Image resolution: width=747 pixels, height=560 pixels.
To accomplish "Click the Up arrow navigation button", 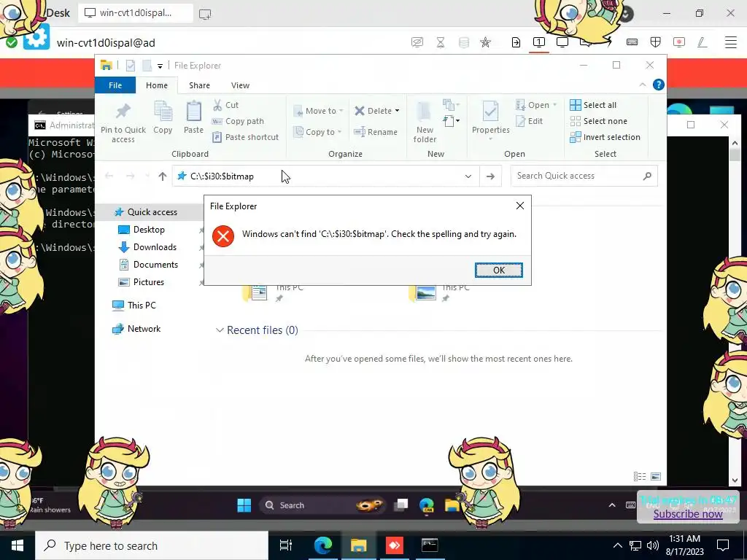I will pyautogui.click(x=163, y=176).
